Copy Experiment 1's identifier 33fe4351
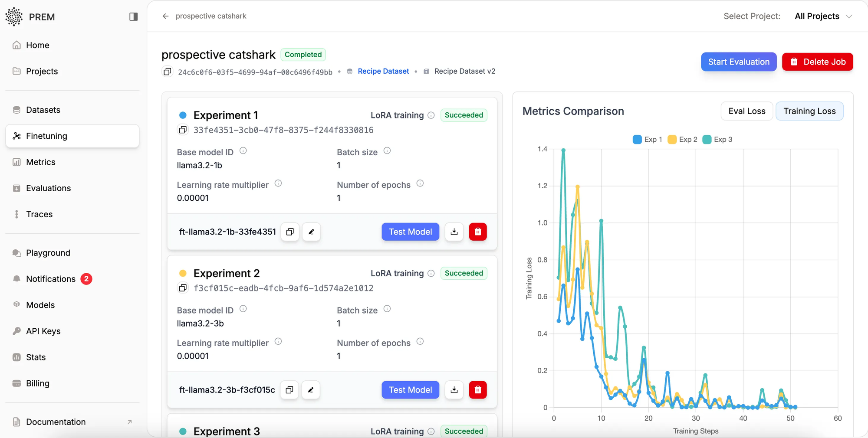This screenshot has width=868, height=438. coord(183,130)
